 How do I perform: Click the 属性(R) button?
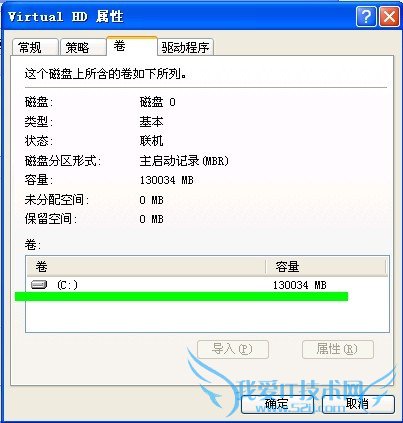(x=337, y=349)
